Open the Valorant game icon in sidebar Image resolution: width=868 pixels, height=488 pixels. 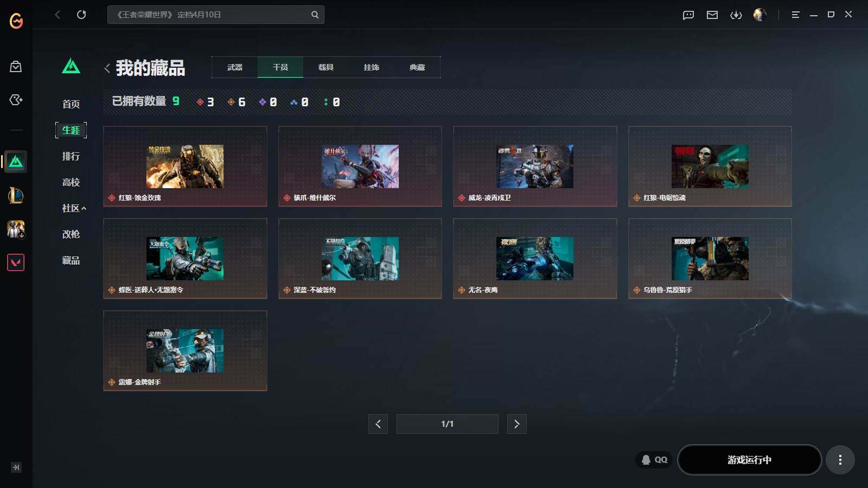tap(16, 262)
